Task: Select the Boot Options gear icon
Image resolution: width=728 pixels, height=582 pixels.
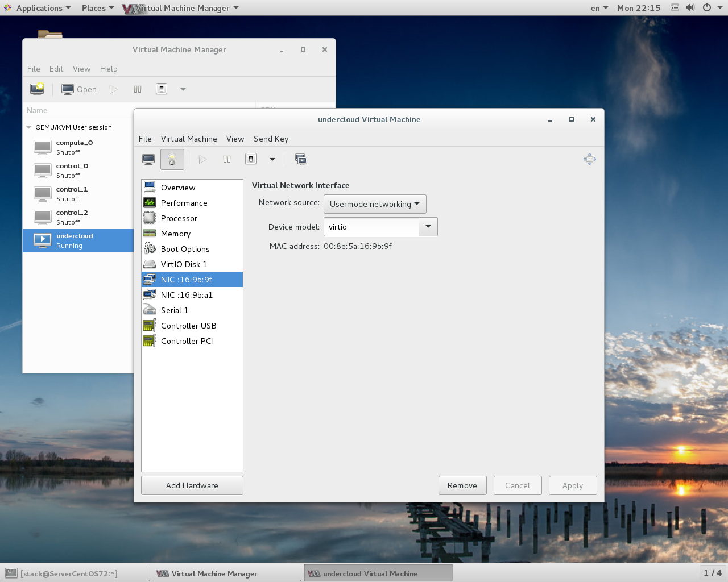Action: tap(150, 249)
